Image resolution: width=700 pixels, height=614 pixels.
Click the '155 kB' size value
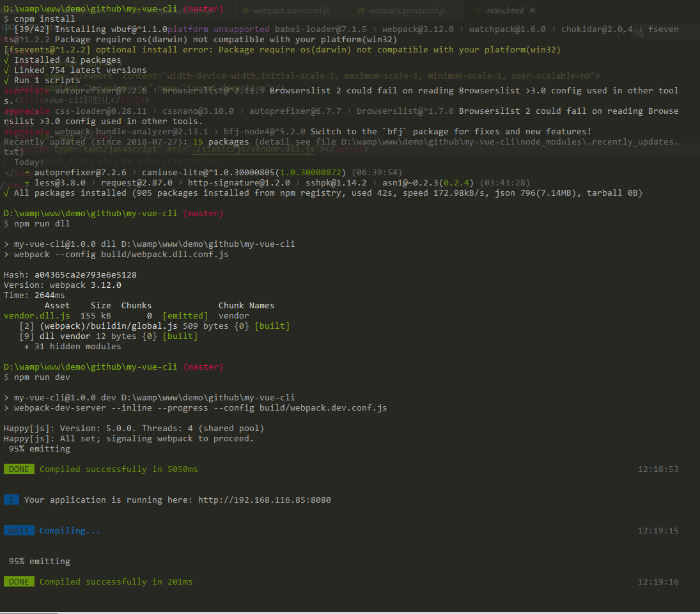[x=95, y=316]
